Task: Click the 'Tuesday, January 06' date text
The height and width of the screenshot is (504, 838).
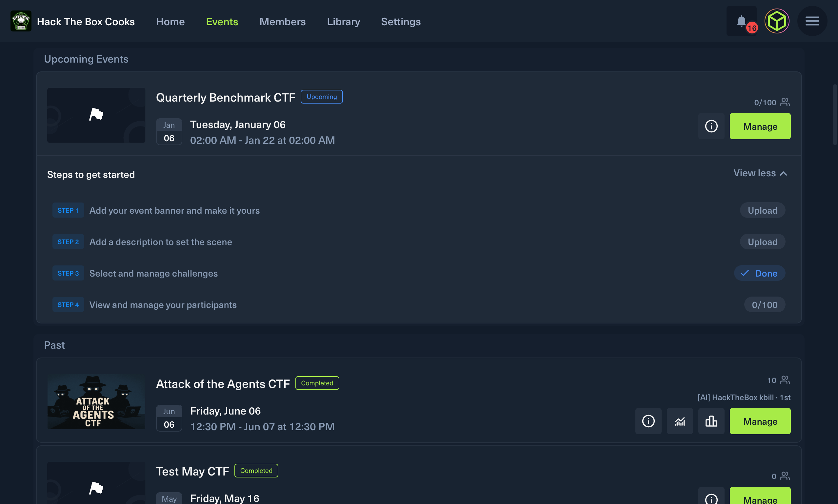Action: [238, 125]
